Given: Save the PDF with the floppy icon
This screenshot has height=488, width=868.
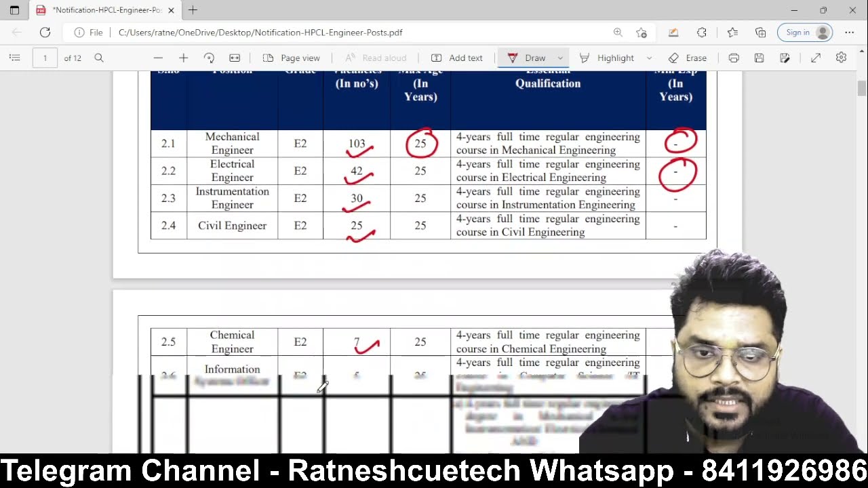Looking at the screenshot, I should click(x=759, y=58).
